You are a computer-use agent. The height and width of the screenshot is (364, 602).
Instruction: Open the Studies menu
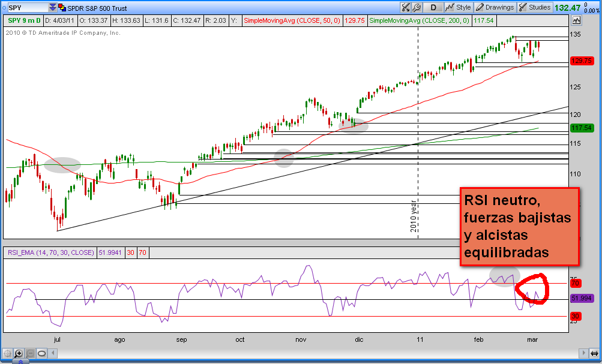pyautogui.click(x=535, y=7)
